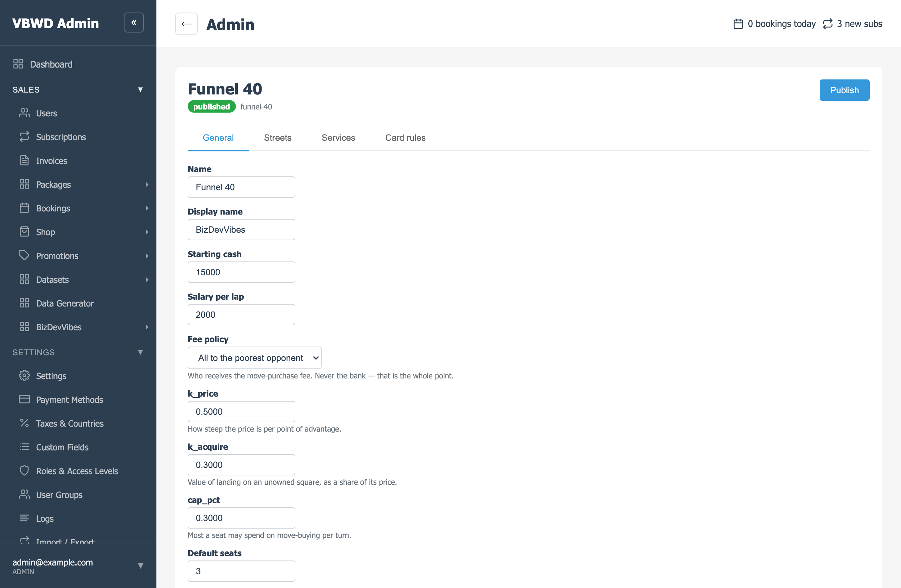Focus the Display name input field
The height and width of the screenshot is (588, 901).
click(241, 230)
